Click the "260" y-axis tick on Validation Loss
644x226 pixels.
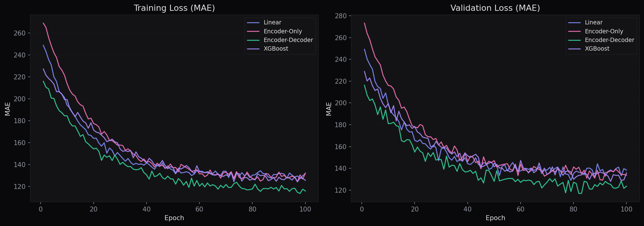click(x=341, y=38)
